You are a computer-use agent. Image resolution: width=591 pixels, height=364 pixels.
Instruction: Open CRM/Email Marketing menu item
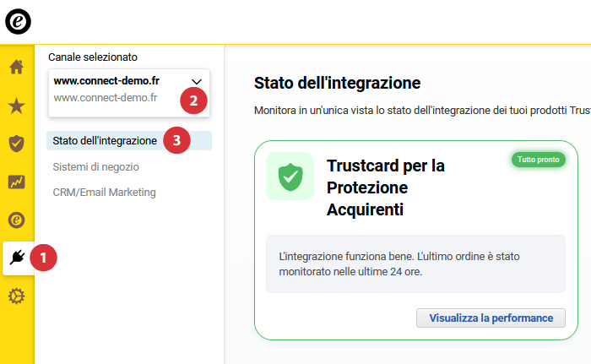click(104, 192)
